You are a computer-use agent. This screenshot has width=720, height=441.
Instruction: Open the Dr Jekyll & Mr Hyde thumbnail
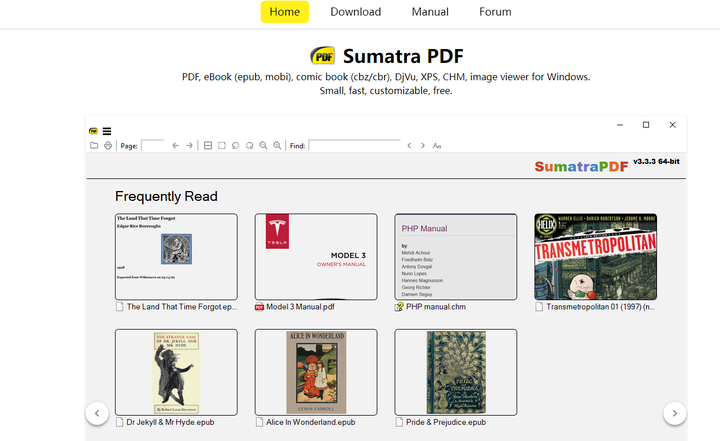click(176, 372)
